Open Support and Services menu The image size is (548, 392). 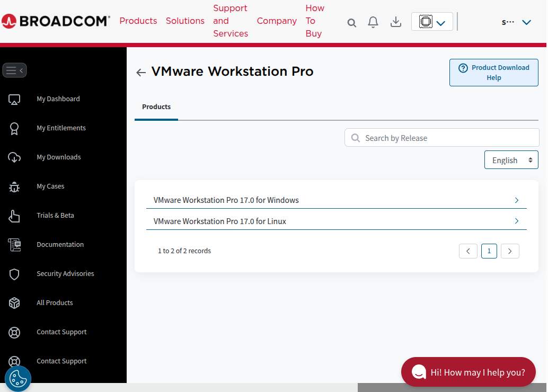coord(231,21)
